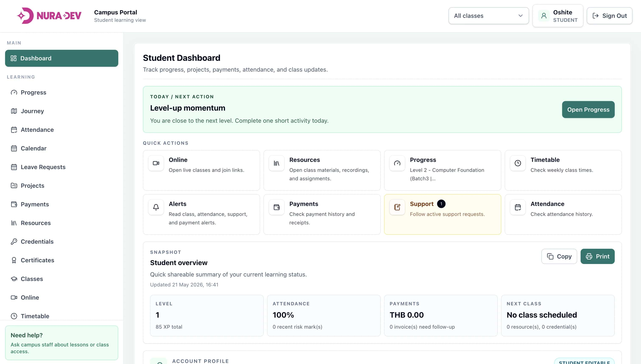Click the Projects folder icon in sidebar

14,186
